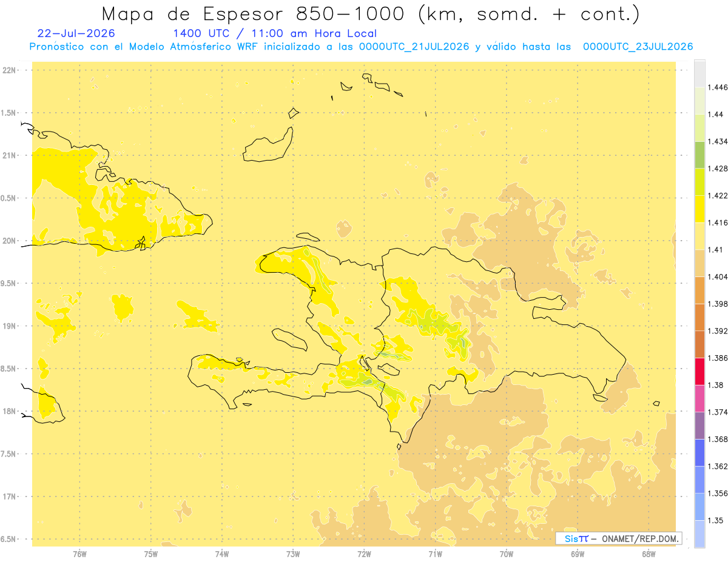
Task: Click the "0.5N" latitude axis label
Action: (9, 198)
